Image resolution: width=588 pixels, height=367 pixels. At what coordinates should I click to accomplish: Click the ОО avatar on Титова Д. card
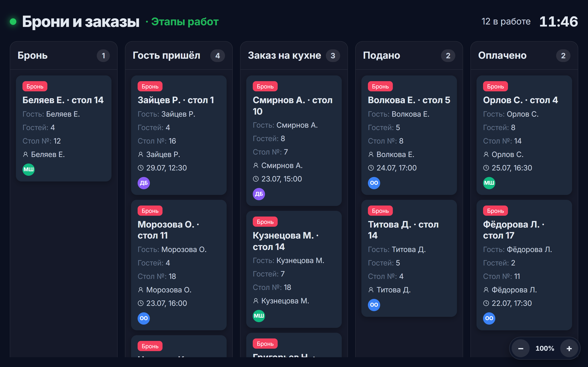374,305
